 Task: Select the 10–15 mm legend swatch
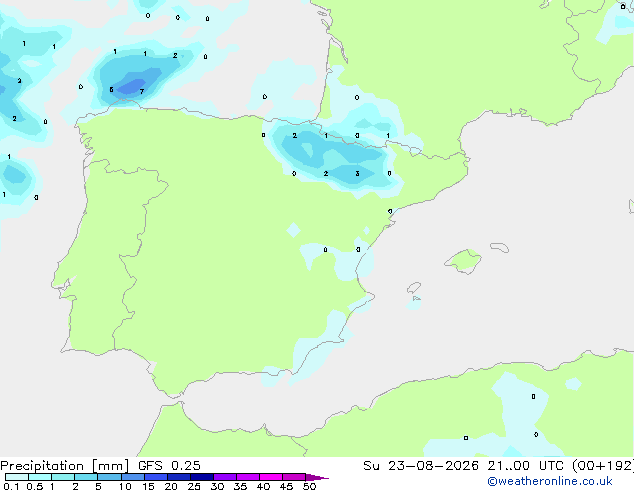pos(133,477)
